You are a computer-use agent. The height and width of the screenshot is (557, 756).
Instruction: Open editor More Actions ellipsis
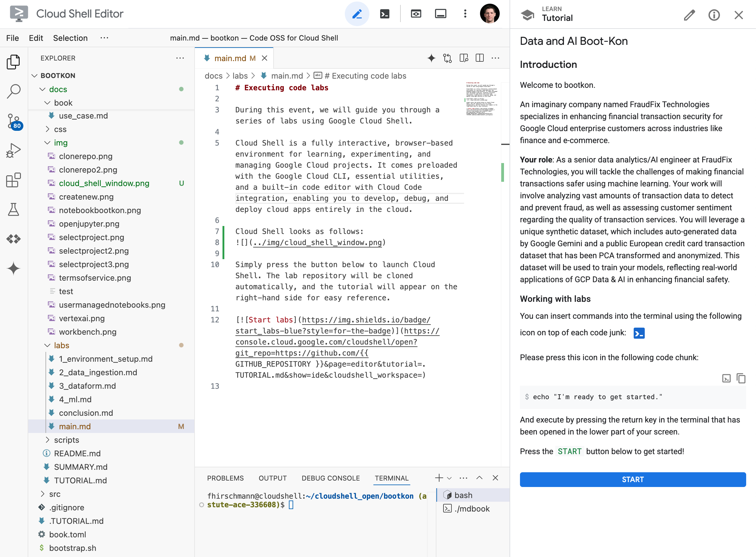pyautogui.click(x=495, y=58)
